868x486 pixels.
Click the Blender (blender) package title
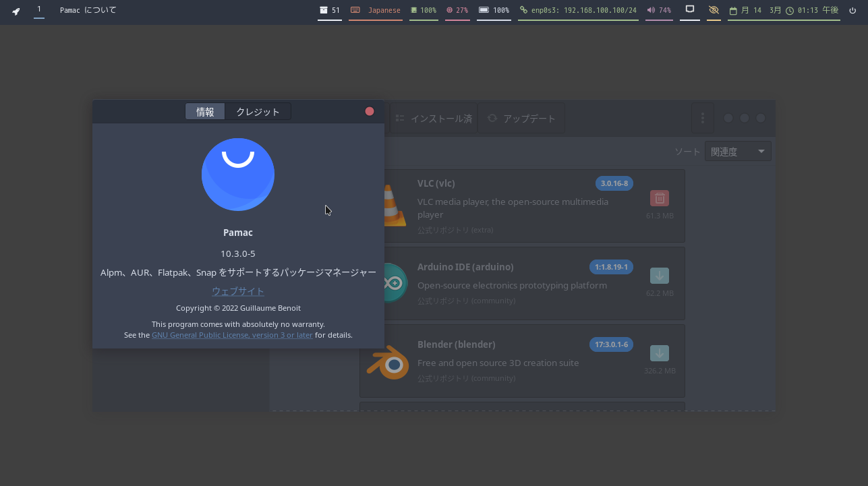click(457, 344)
